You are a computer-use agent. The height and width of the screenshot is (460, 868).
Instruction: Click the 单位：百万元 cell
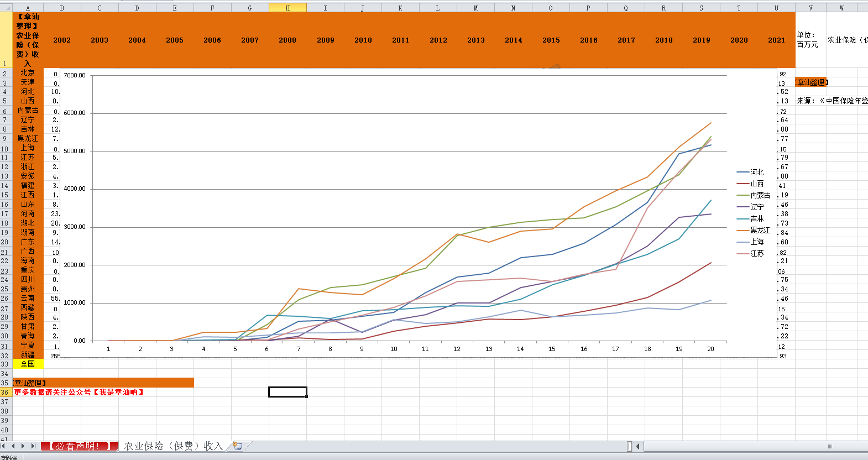point(811,40)
